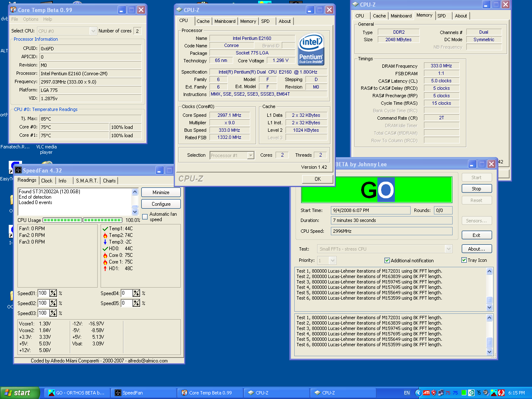The height and width of the screenshot is (399, 532).
Task: Open the Options menu in Core Temp
Action: pos(31,19)
